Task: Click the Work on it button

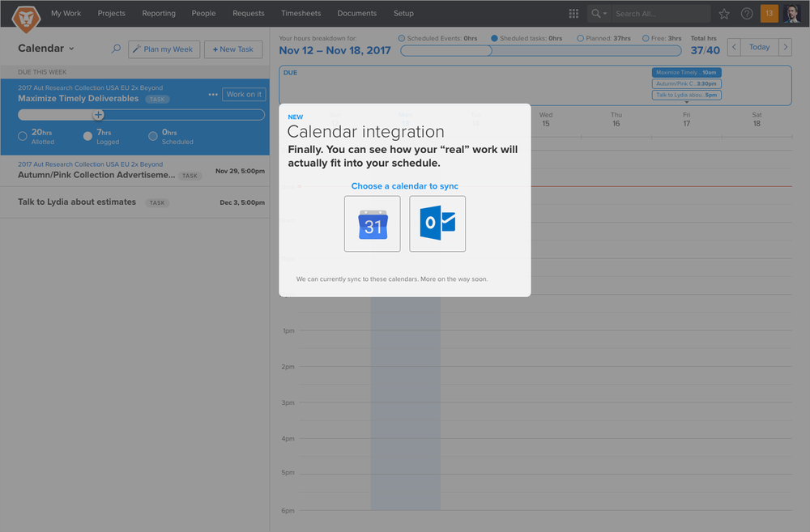Action: (244, 95)
